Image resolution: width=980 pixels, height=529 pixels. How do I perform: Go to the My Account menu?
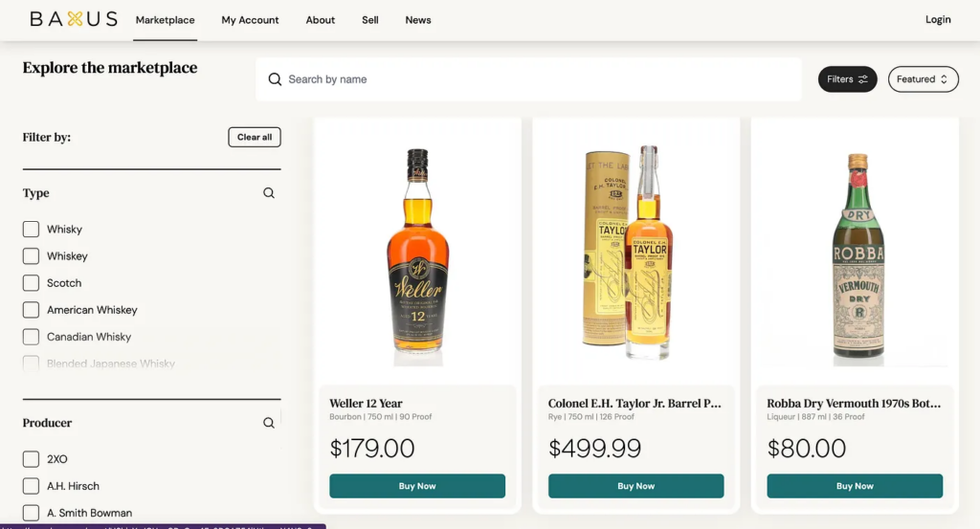point(250,20)
